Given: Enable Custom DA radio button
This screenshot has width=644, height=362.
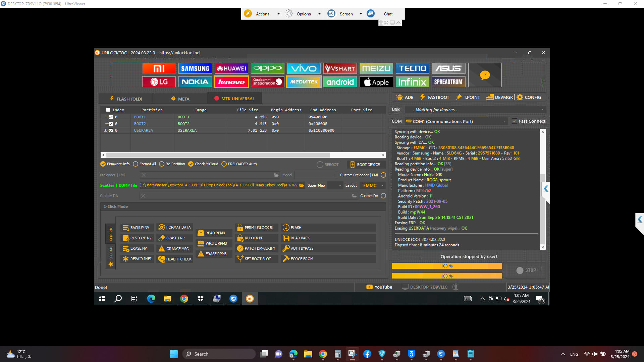Looking at the screenshot, I should tap(383, 196).
